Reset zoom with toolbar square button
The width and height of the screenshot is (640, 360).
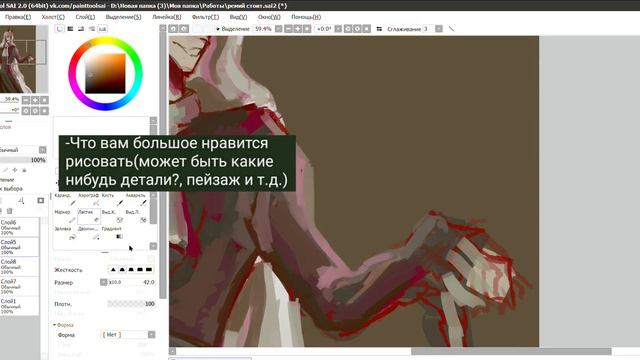point(307,29)
